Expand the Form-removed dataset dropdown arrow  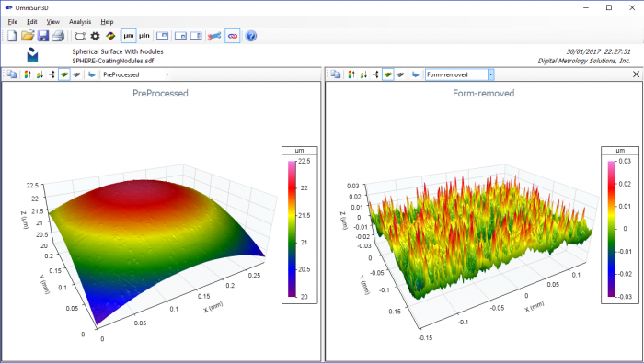[x=490, y=74]
